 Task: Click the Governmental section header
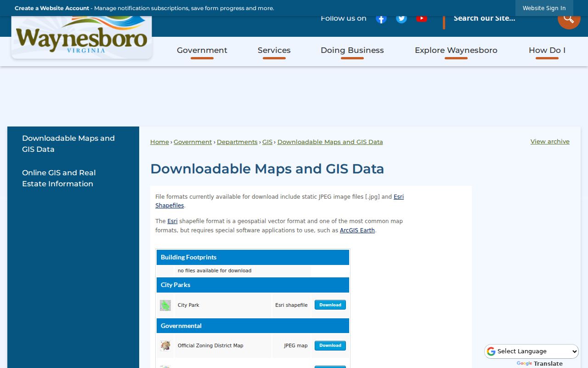[253, 326]
